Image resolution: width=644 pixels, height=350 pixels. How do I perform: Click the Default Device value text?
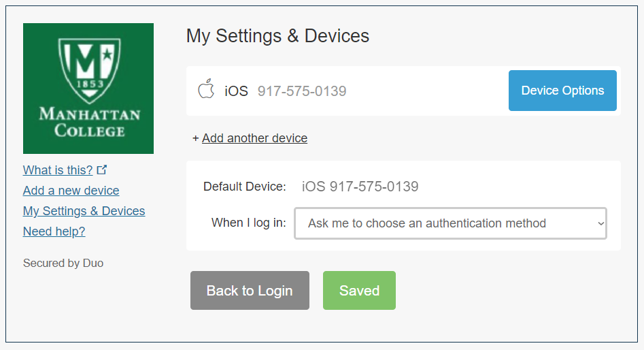coord(360,187)
